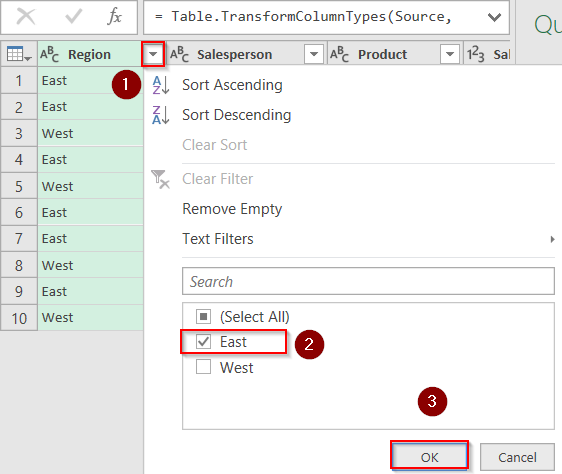Click the Sort Ascending A-Z icon
This screenshot has height=474, width=562.
click(160, 85)
